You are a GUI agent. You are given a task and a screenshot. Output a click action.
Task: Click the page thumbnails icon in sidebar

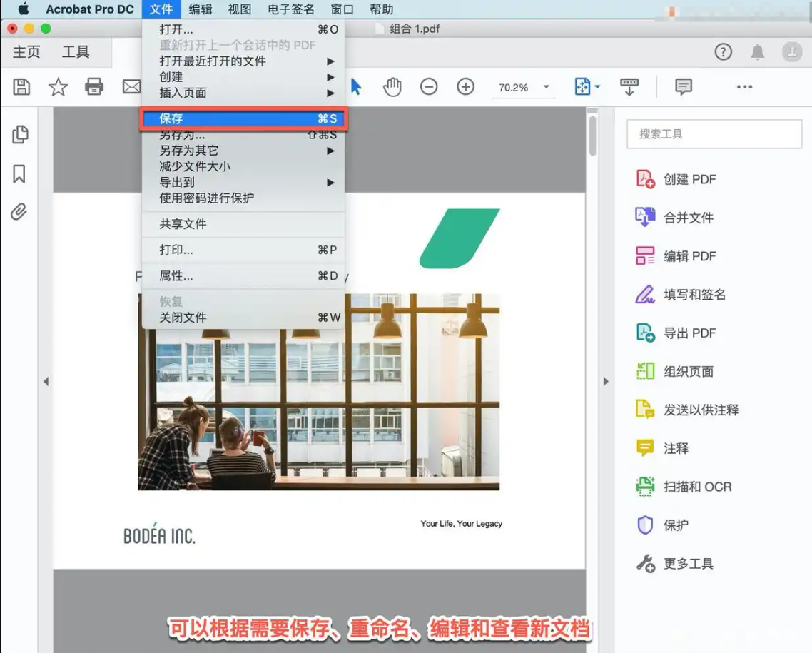tap(19, 135)
